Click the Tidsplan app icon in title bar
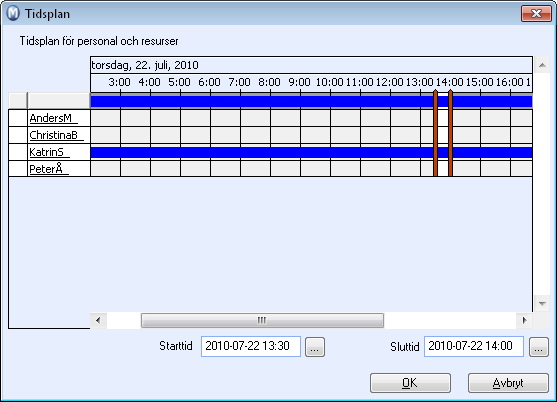 point(13,13)
